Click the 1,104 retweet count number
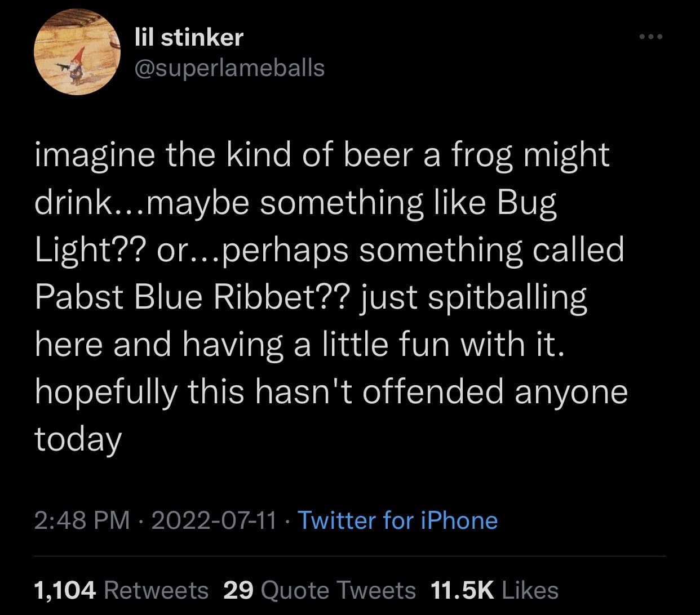700x615 pixels. [x=65, y=590]
